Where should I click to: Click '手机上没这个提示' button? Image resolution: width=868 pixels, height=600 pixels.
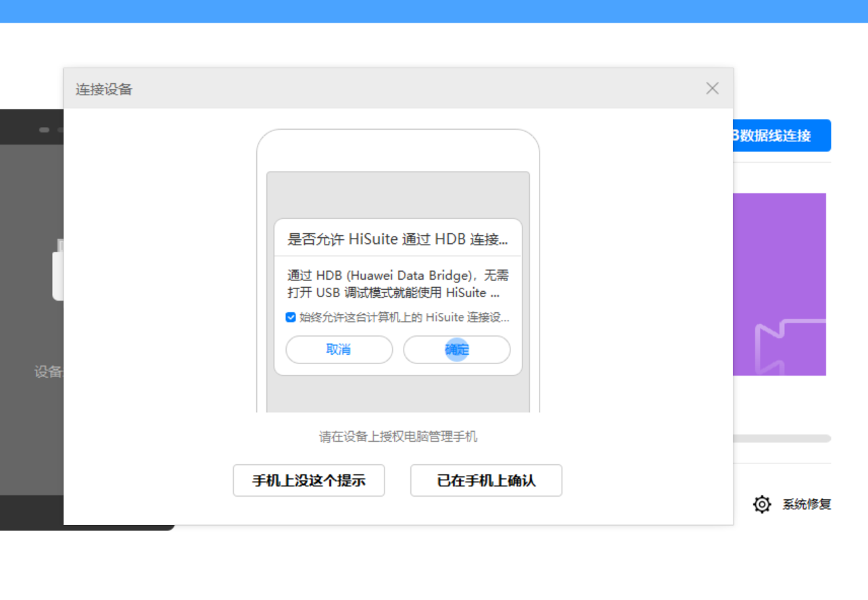[x=309, y=480]
